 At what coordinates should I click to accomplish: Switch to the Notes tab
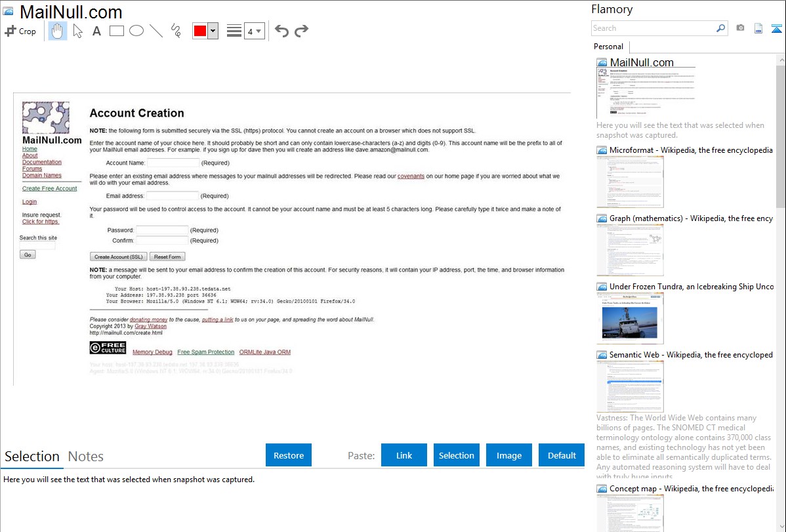[x=86, y=457]
